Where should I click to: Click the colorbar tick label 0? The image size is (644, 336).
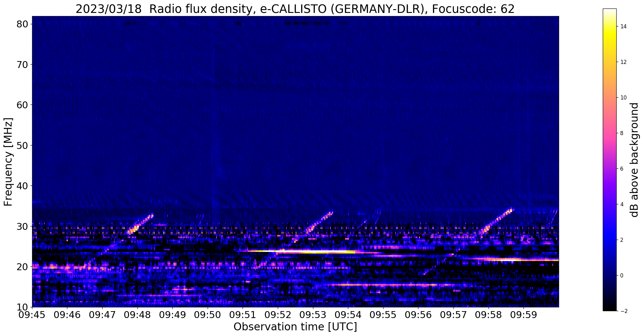click(x=621, y=276)
